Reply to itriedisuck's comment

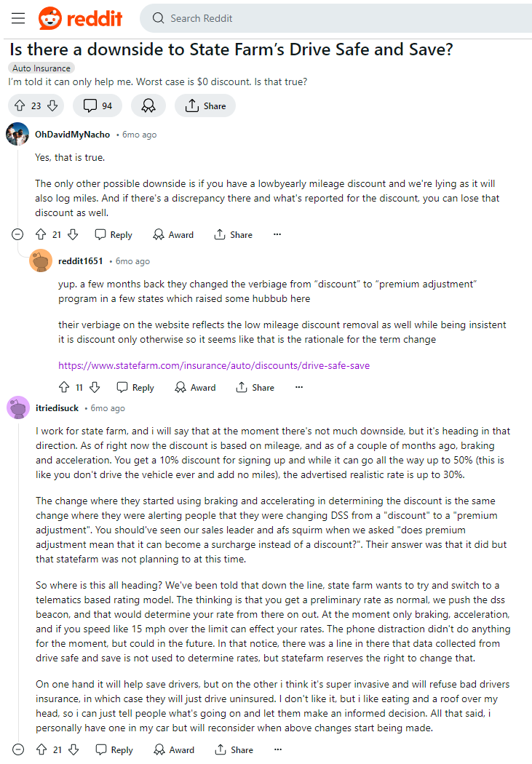tap(114, 750)
